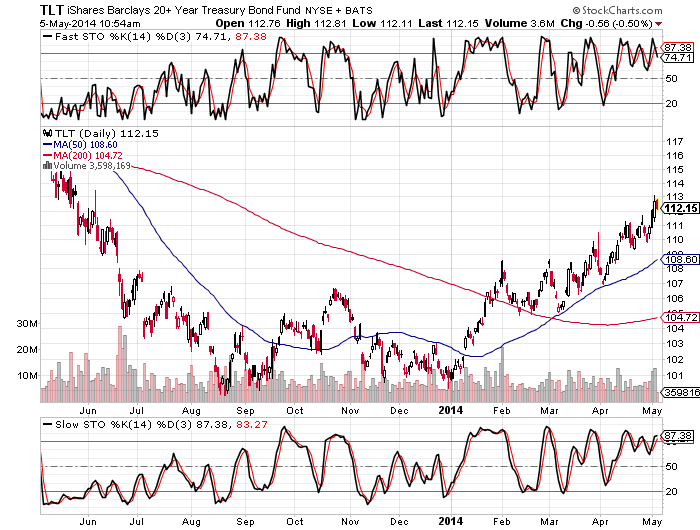Click the 30M volume scale label
This screenshot has width=700, height=530.
click(x=27, y=324)
